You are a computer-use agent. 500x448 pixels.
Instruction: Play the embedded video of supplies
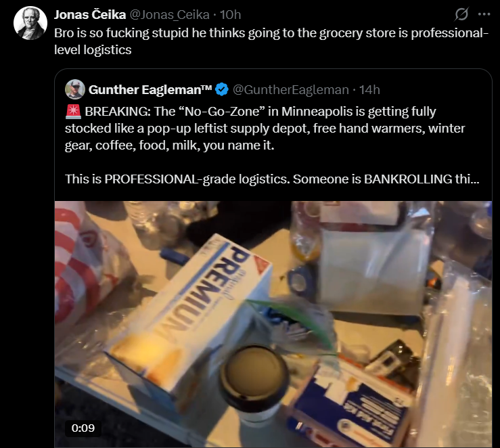(273, 324)
